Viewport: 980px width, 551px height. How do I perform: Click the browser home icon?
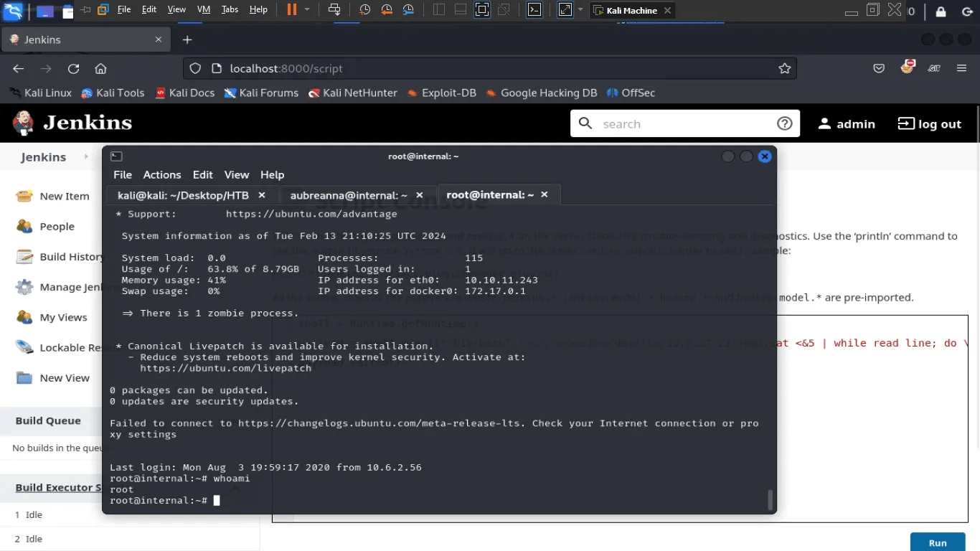[x=100, y=68]
